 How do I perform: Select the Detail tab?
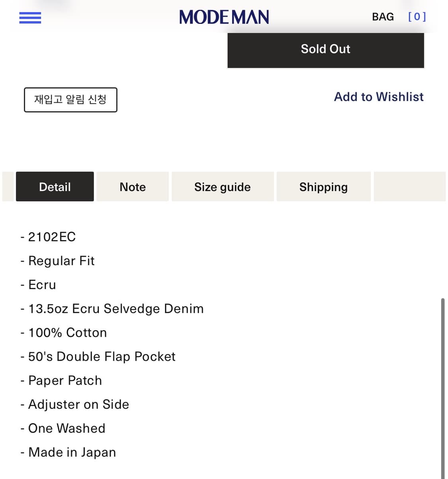[55, 186]
